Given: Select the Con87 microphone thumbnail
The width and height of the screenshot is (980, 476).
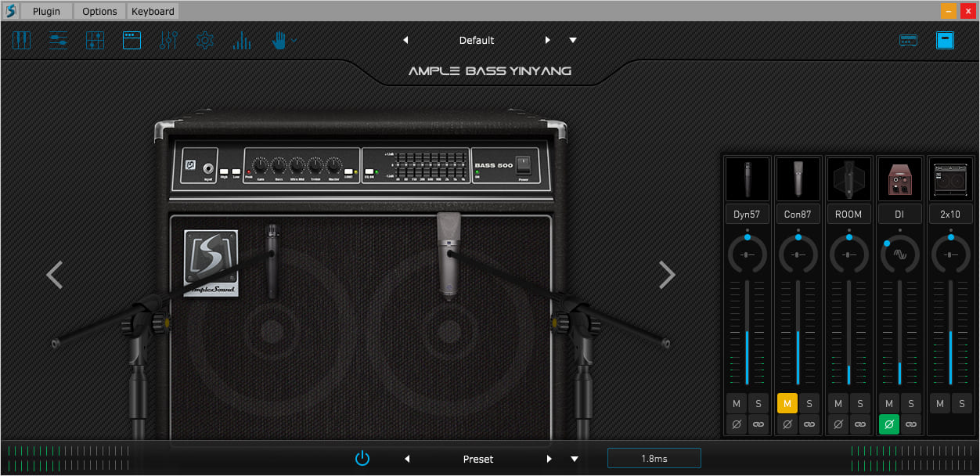Looking at the screenshot, I should click(x=798, y=179).
